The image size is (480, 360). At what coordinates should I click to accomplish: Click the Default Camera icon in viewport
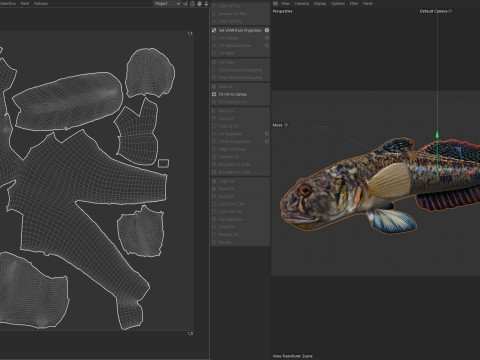tap(450, 11)
